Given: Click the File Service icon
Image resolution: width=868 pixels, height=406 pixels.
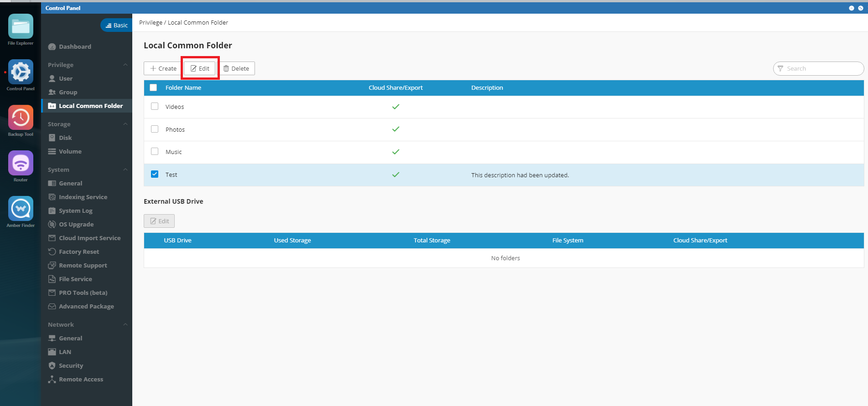Looking at the screenshot, I should [x=52, y=279].
